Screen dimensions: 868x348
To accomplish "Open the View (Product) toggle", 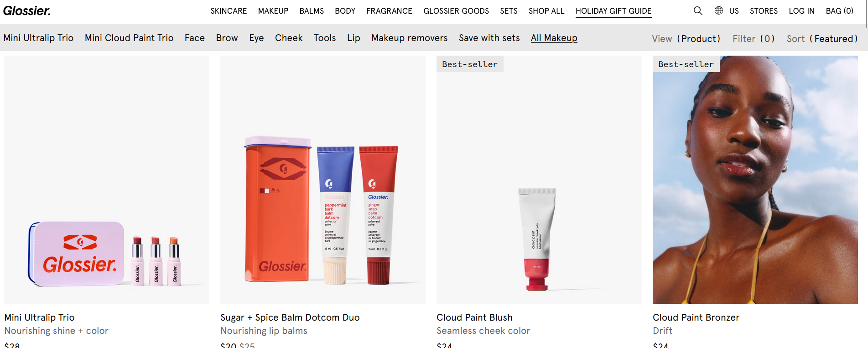I will point(686,39).
